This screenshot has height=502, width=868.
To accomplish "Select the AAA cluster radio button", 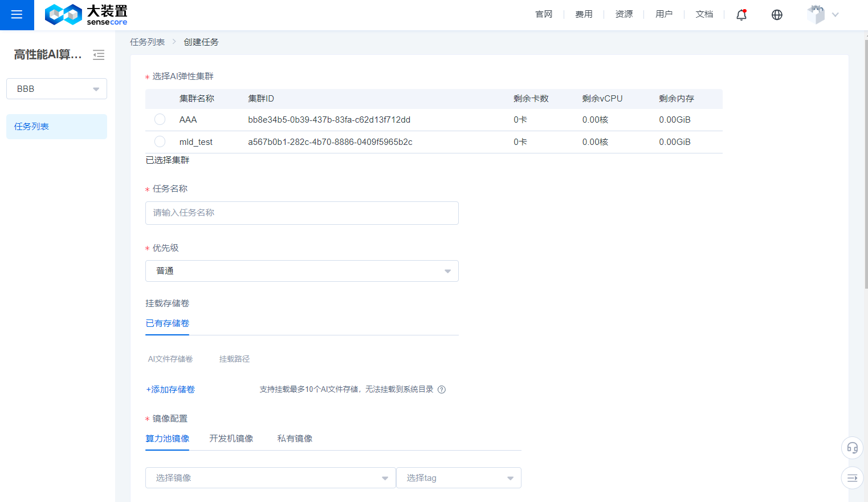I will click(160, 119).
